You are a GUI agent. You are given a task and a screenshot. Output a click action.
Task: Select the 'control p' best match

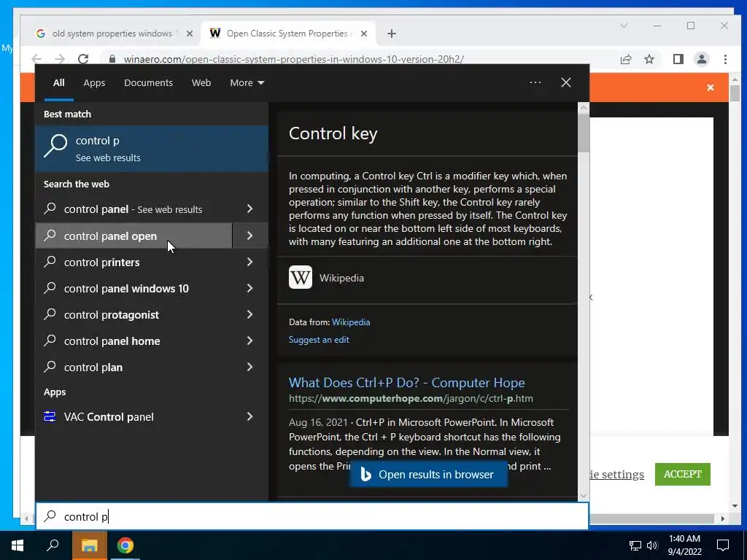(152, 148)
